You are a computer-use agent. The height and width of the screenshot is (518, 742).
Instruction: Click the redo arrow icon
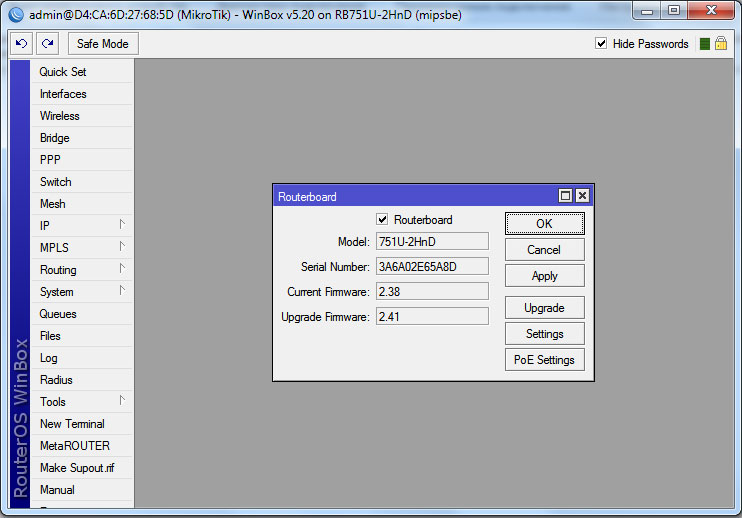pos(47,44)
